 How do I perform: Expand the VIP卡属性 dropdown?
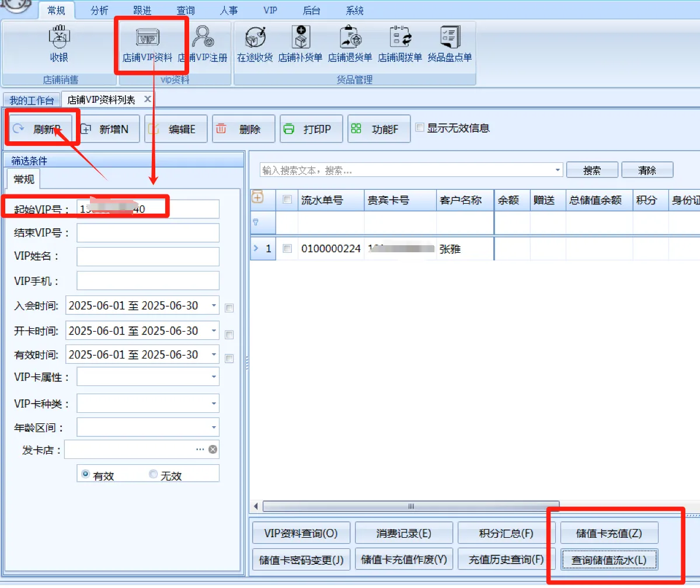coord(214,377)
